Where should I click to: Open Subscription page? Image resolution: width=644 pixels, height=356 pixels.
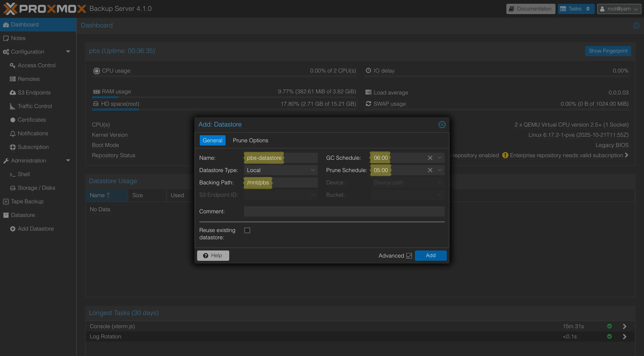pyautogui.click(x=38, y=147)
